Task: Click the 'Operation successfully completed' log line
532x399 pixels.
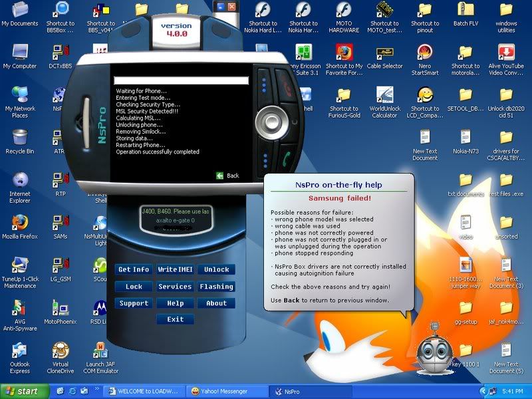Action: point(158,152)
